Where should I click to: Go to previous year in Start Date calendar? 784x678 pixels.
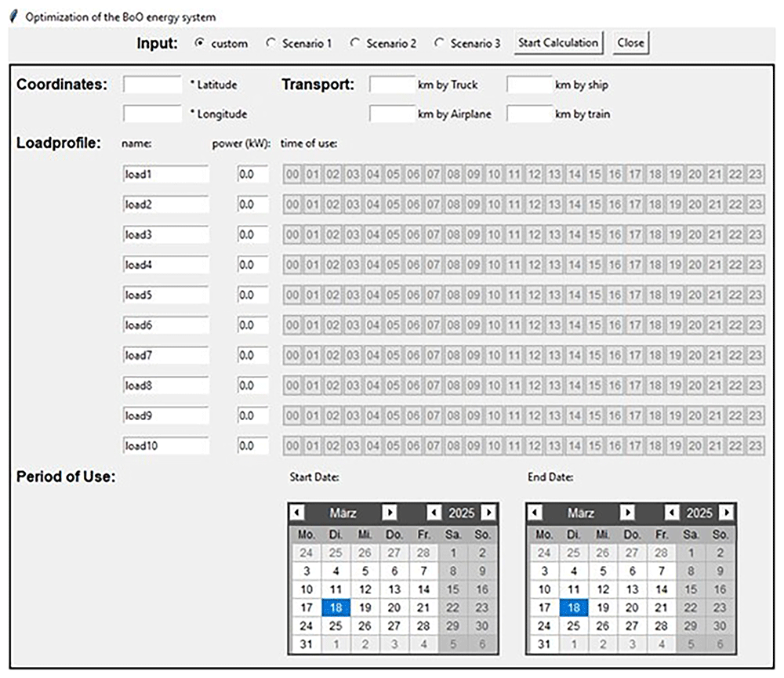pos(434,513)
